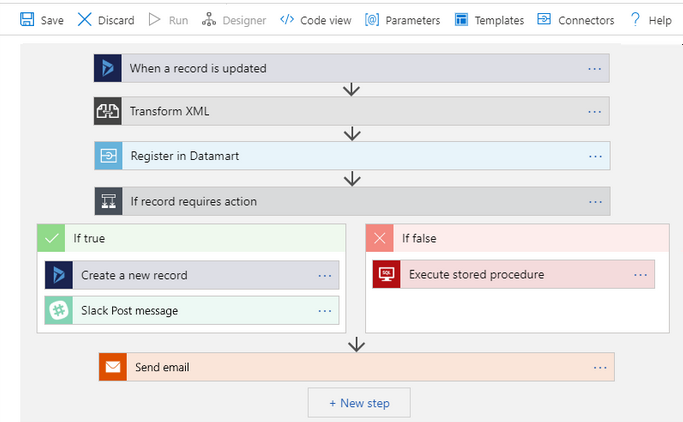Image resolution: width=683 pixels, height=422 pixels.
Task: Open the Help label
Action: click(x=660, y=20)
